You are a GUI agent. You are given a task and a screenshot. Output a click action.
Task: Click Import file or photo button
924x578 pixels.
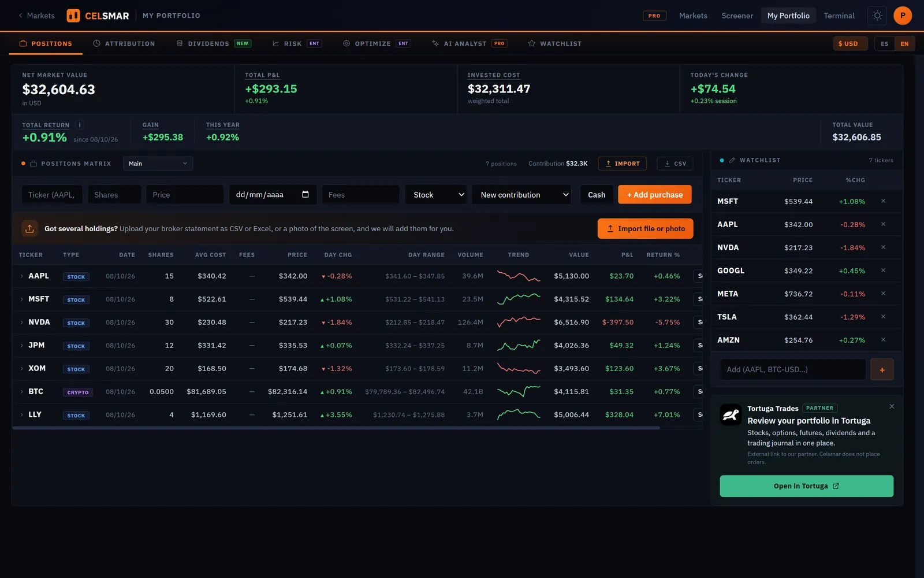click(x=646, y=228)
